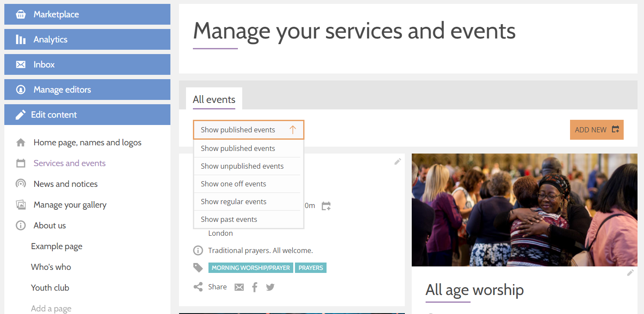644x314 pixels.
Task: Open Manage your gallery link
Action: coord(70,205)
